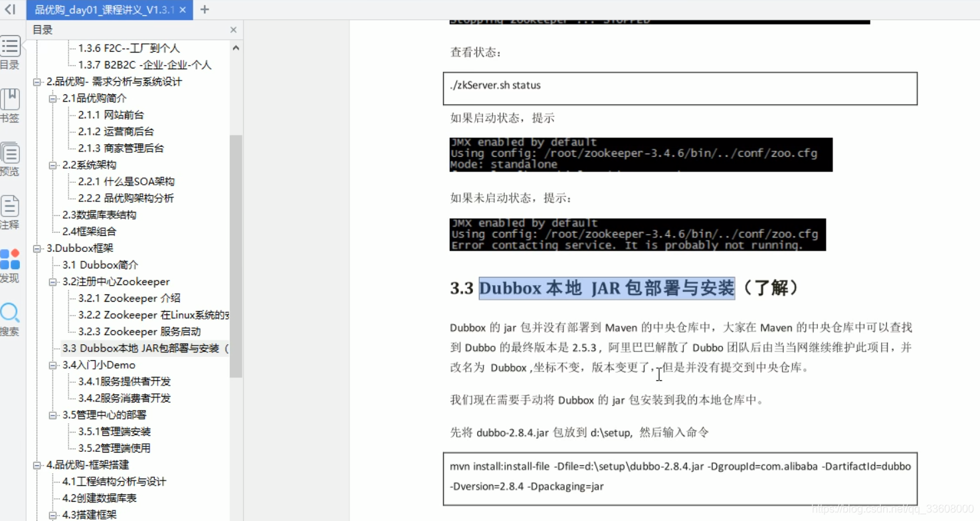Open the 注释 annotations sidebar icon
Screen dimensions: 980x521
click(10, 212)
